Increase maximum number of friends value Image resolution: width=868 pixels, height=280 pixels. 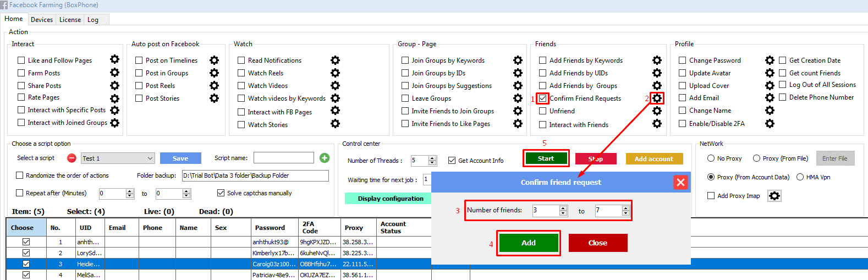click(x=625, y=208)
